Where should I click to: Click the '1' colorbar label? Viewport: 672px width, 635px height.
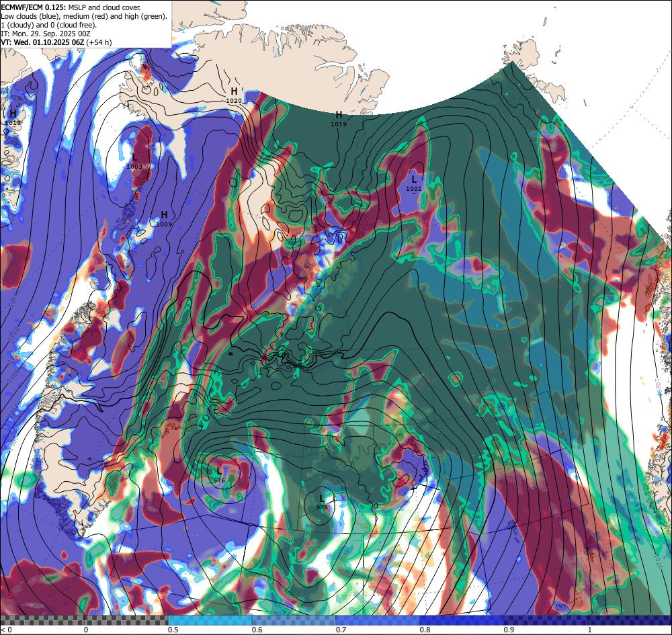(x=590, y=630)
